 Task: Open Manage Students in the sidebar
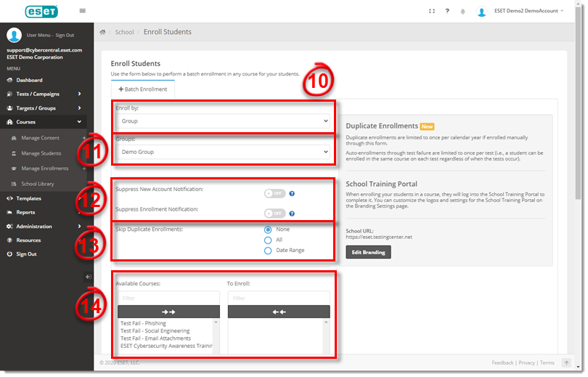[41, 153]
